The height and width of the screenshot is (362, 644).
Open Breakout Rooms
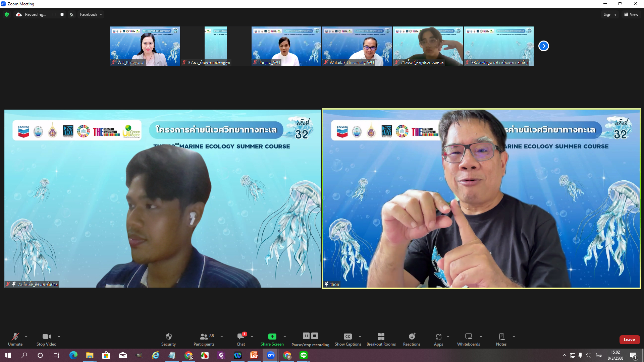[x=381, y=339]
